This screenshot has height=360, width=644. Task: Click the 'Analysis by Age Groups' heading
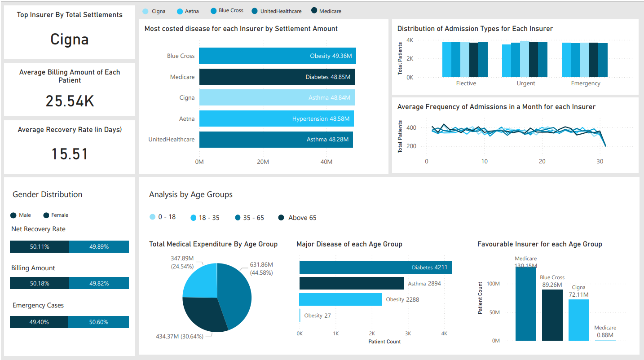click(191, 194)
